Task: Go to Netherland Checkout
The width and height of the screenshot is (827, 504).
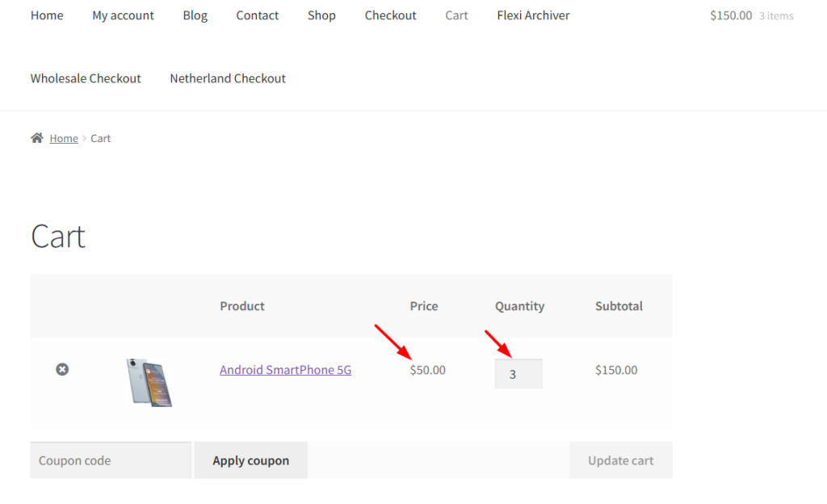Action: [227, 78]
